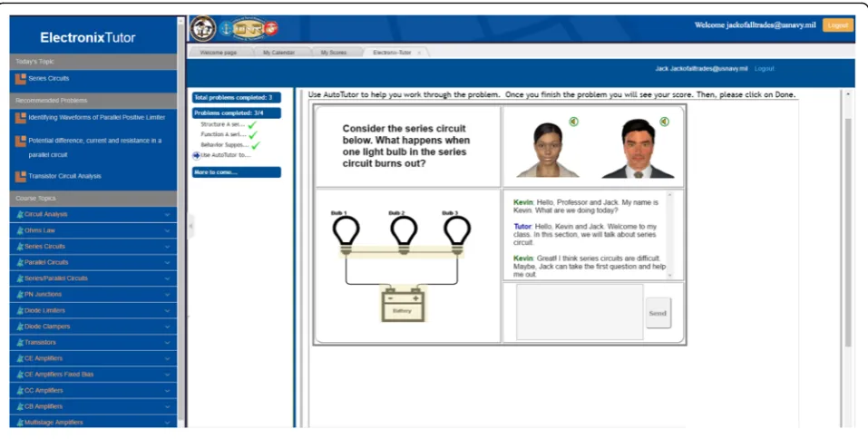Click the ONR logo emblem
868x439 pixels.
tap(248, 29)
